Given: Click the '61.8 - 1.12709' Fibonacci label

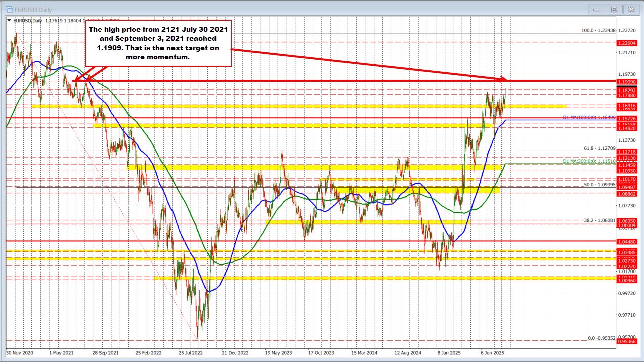Looking at the screenshot, I should coord(599,148).
